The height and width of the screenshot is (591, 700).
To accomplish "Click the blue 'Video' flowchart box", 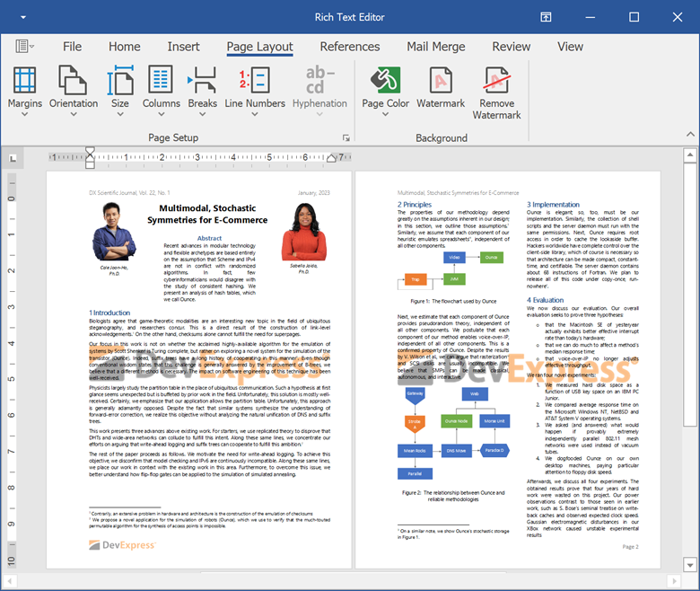I will pos(454,257).
